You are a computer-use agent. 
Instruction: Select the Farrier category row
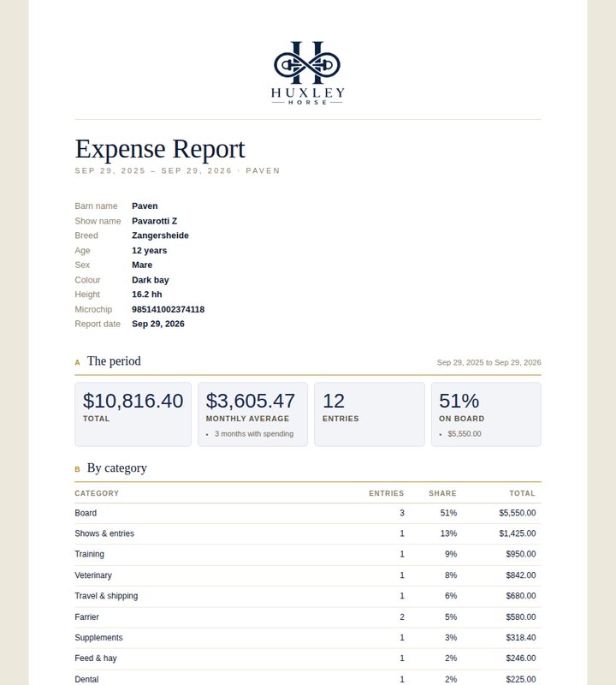point(308,617)
